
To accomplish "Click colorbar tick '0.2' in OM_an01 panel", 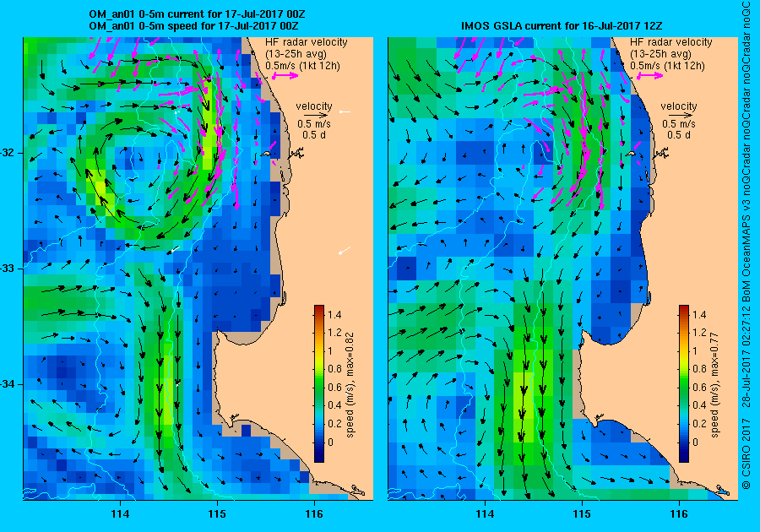I will 334,423.
